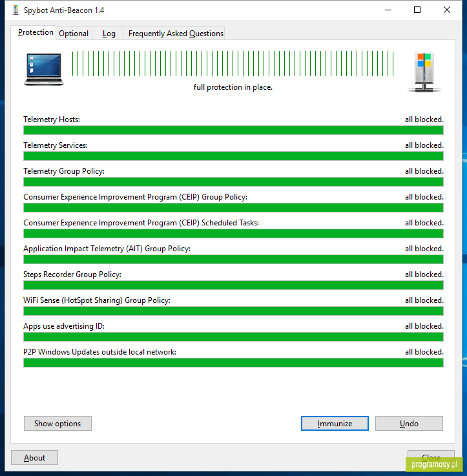Open the Log tab
Viewport: 467px width, 476px height.
click(x=109, y=34)
